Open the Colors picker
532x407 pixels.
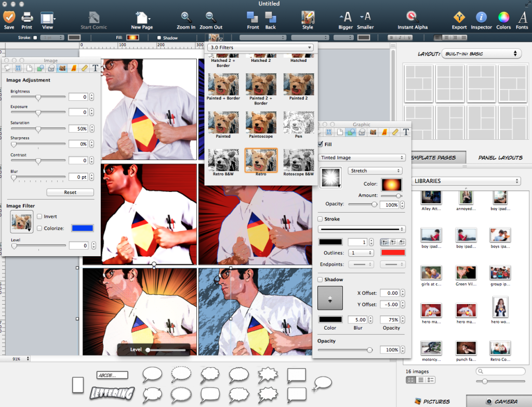503,17
